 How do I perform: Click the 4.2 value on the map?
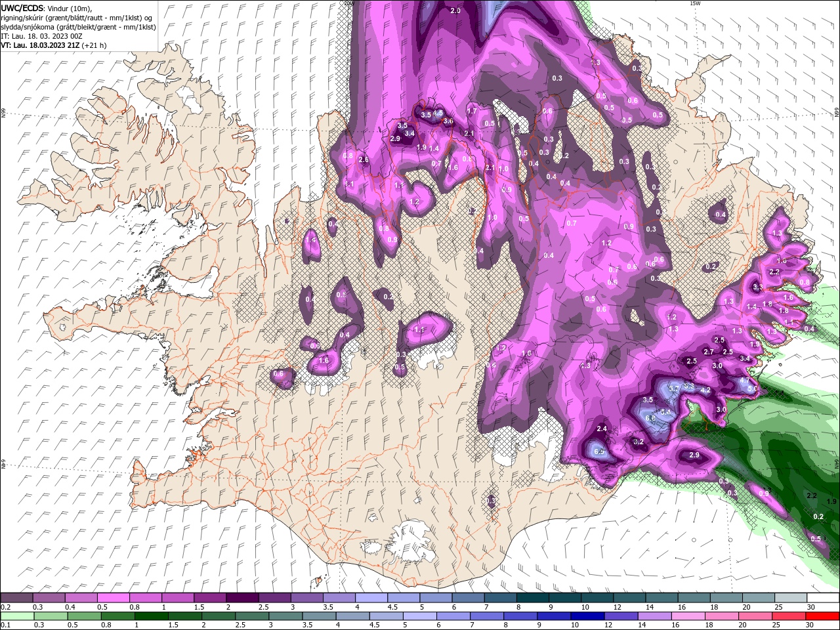706,390
